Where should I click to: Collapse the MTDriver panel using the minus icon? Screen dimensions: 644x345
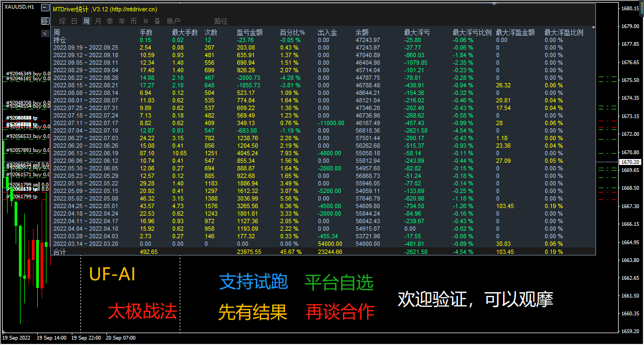45,6
